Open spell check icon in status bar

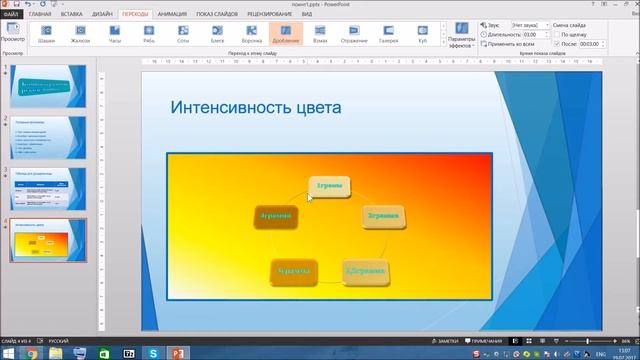coord(40,341)
